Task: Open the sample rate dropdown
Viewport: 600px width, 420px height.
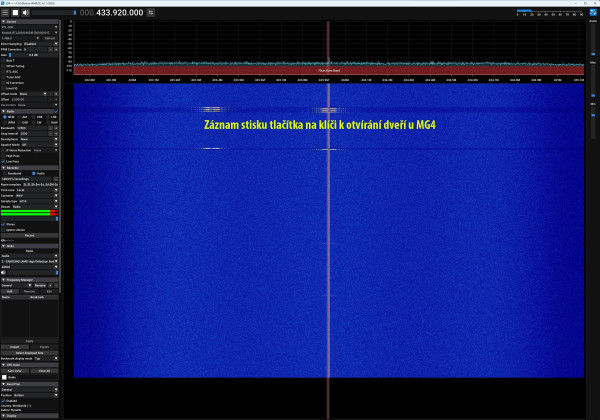Action: tap(20, 38)
